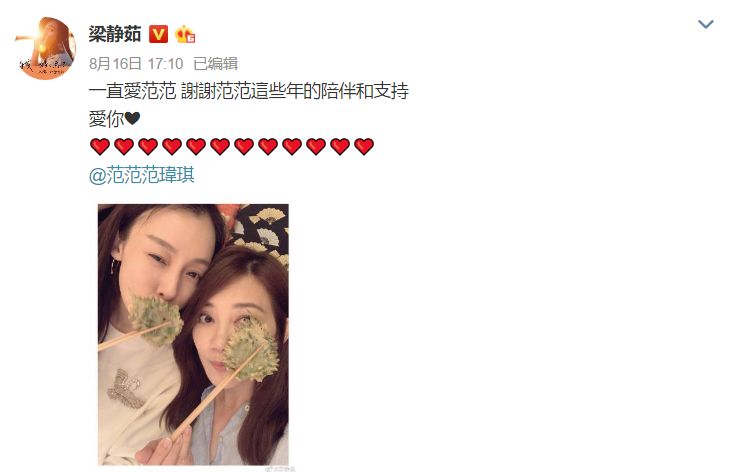Click the second red heart emoji
The image size is (731, 472).
[x=124, y=146]
